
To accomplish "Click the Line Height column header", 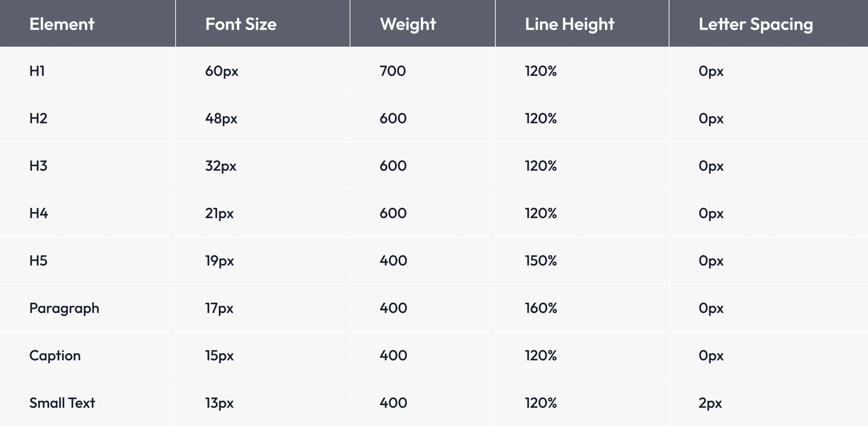I will (570, 24).
